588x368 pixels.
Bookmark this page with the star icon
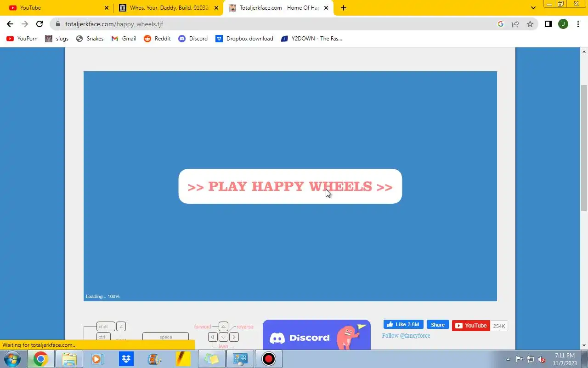click(530, 24)
